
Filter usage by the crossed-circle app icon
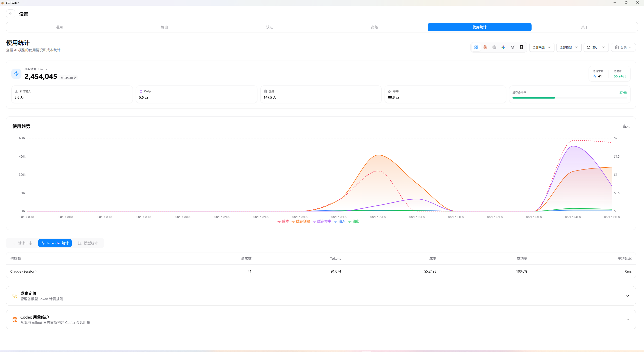pyautogui.click(x=512, y=47)
